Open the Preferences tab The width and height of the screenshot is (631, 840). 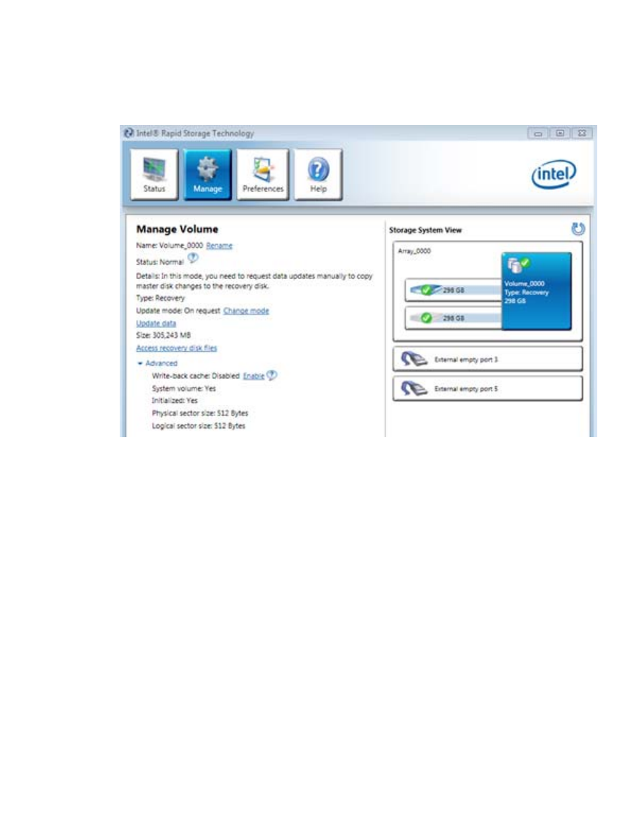(x=263, y=175)
